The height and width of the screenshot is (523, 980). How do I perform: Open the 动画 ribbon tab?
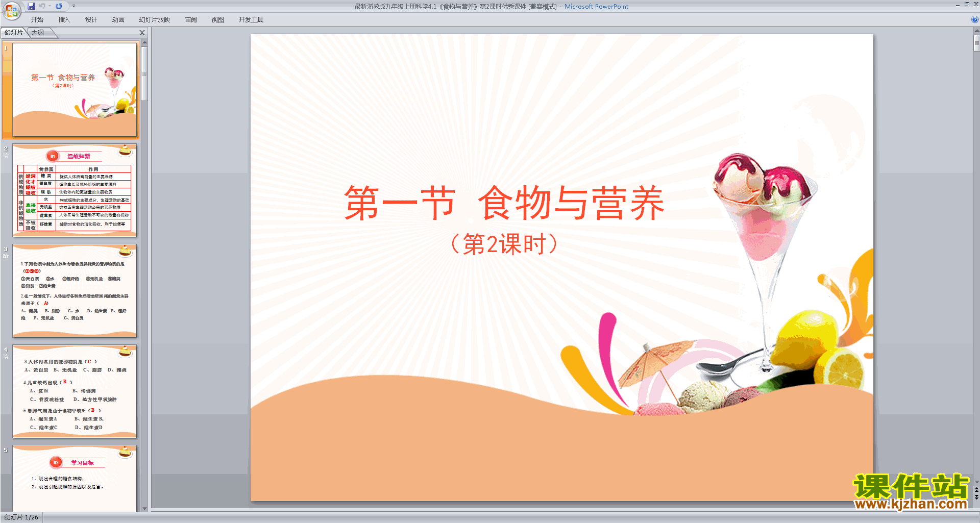point(118,20)
